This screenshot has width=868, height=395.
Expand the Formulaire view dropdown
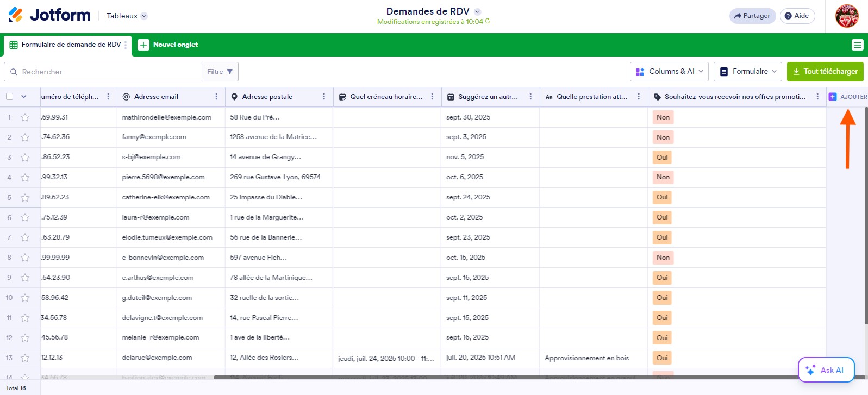(747, 72)
